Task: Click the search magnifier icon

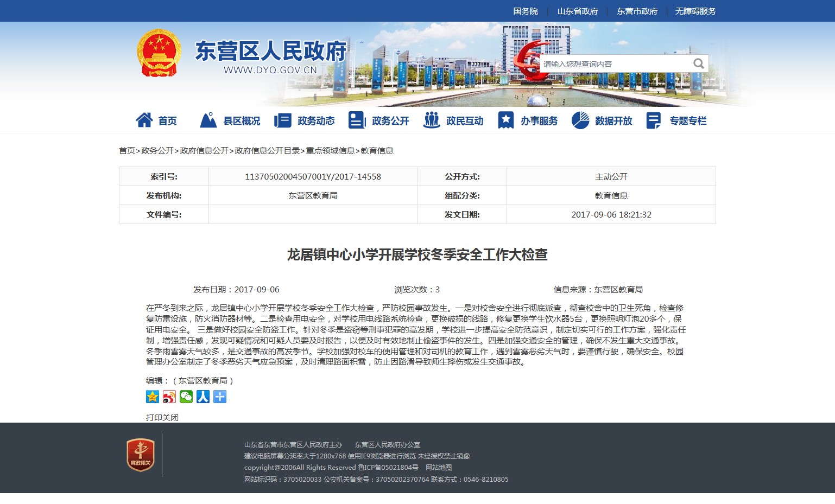Action: 698,63
